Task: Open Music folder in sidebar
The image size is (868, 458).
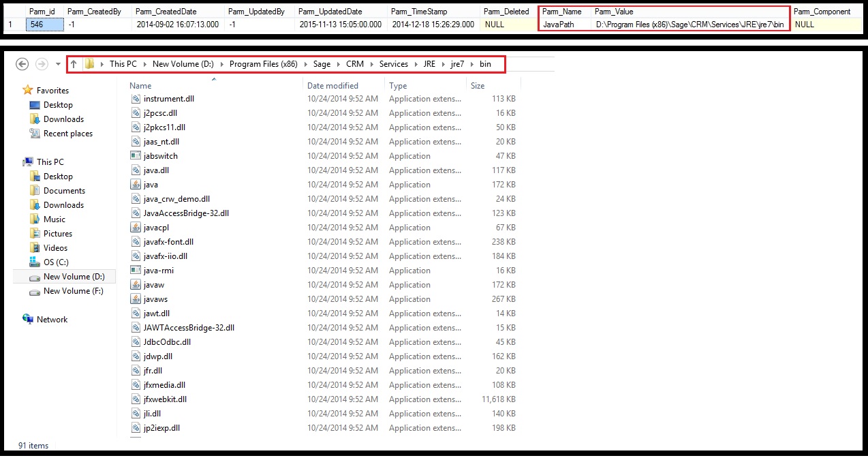Action: pyautogui.click(x=55, y=219)
